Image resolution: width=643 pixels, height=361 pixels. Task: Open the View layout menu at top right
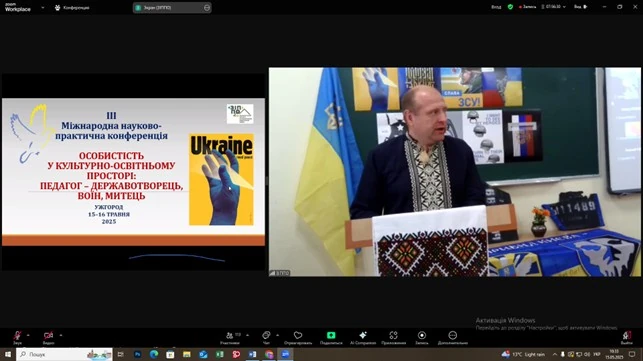tap(581, 7)
